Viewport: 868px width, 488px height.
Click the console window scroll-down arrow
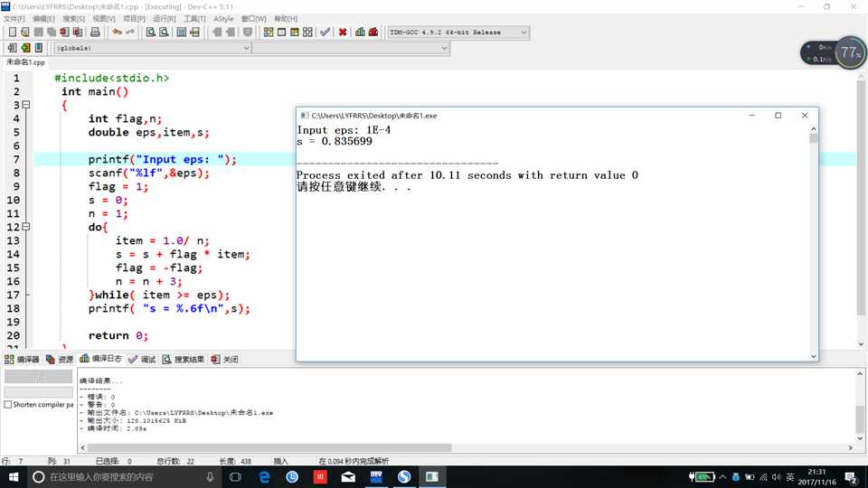(813, 356)
